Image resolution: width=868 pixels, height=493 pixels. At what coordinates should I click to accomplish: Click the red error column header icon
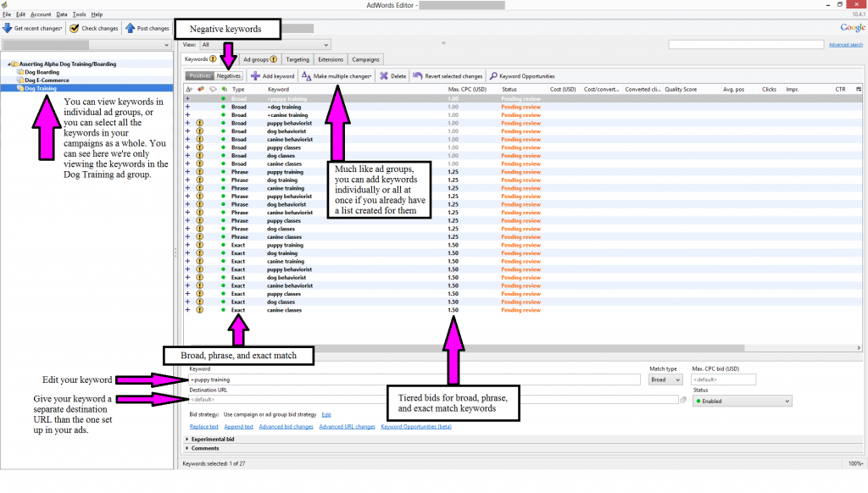(201, 89)
